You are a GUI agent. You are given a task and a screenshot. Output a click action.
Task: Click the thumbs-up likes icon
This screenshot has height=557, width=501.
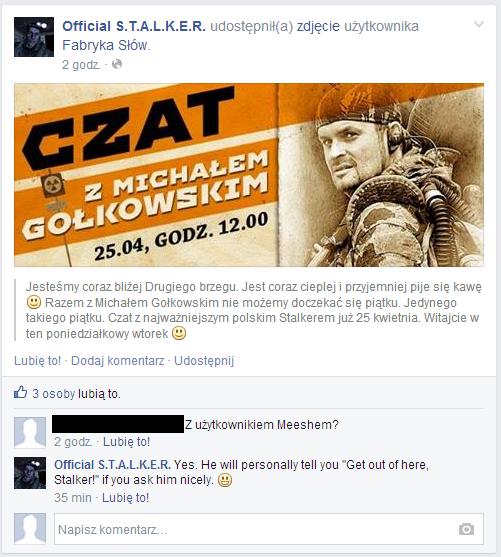coord(20,393)
